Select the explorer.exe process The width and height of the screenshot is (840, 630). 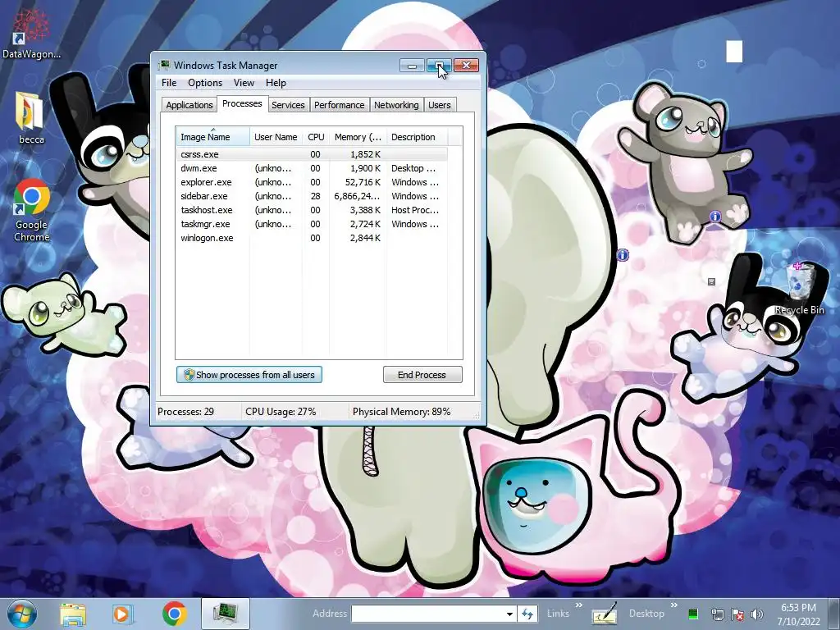click(312, 182)
